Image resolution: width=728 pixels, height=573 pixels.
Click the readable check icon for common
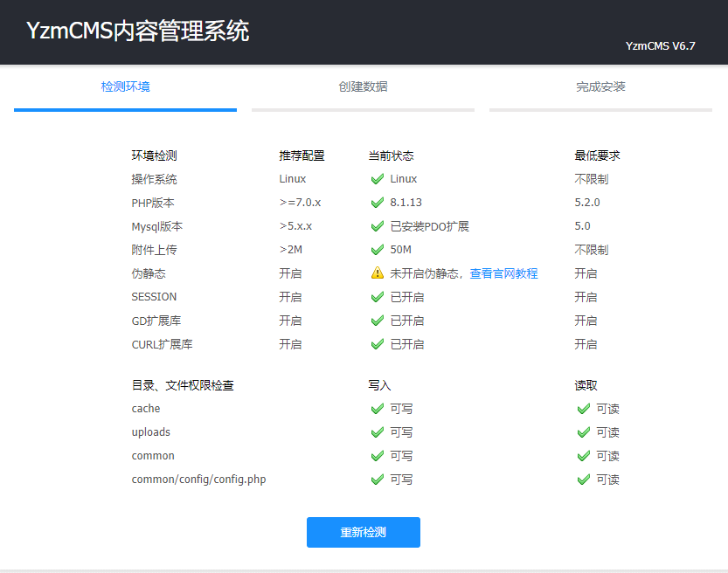coord(584,456)
